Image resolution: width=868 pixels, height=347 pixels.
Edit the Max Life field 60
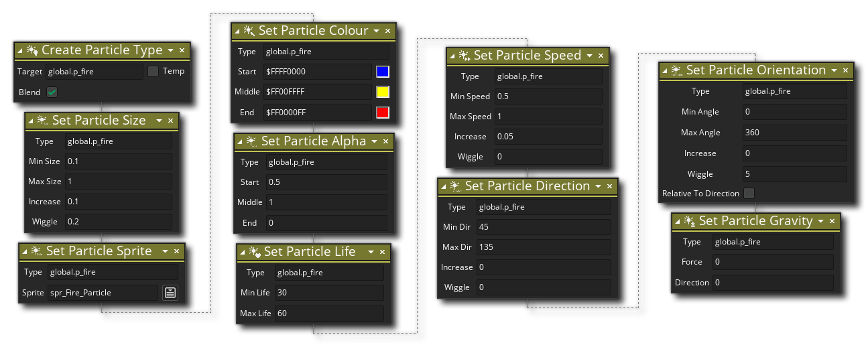328,314
